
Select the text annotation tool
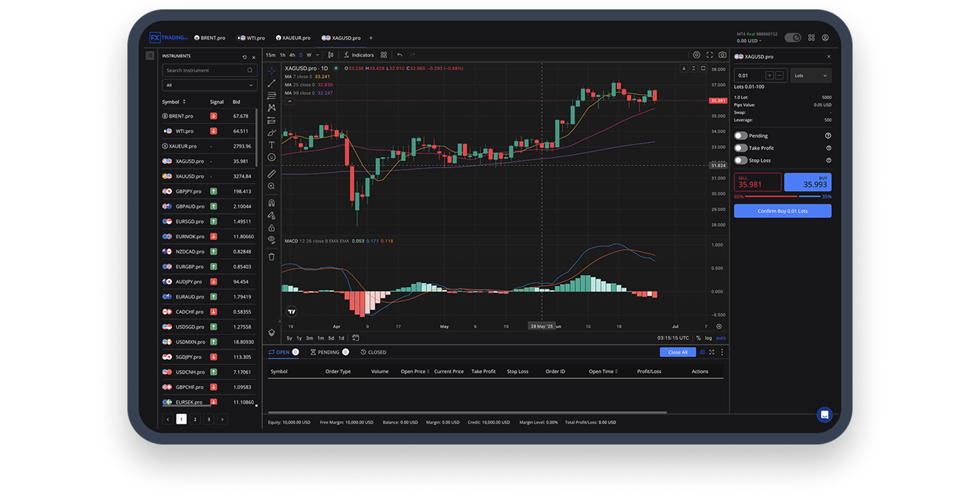272,145
